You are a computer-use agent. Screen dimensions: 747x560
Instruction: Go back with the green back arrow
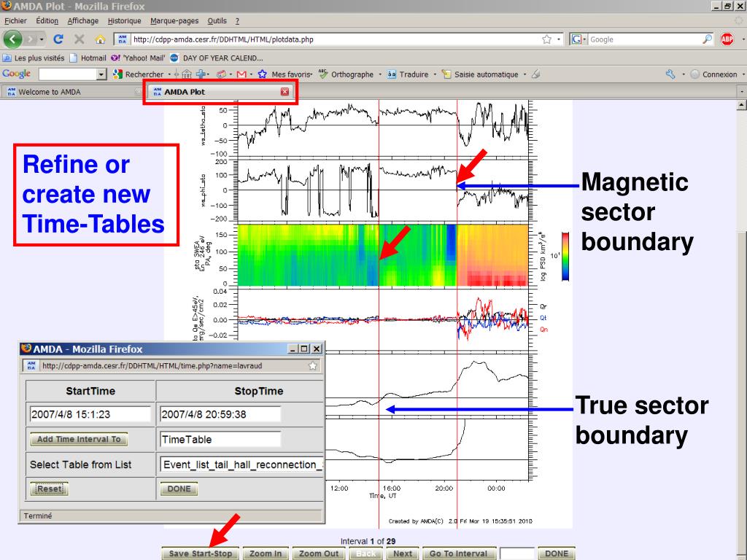[x=13, y=39]
